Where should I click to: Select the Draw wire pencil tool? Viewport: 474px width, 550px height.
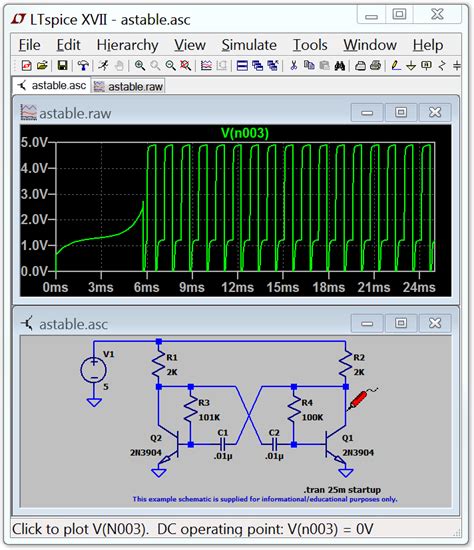click(x=396, y=66)
